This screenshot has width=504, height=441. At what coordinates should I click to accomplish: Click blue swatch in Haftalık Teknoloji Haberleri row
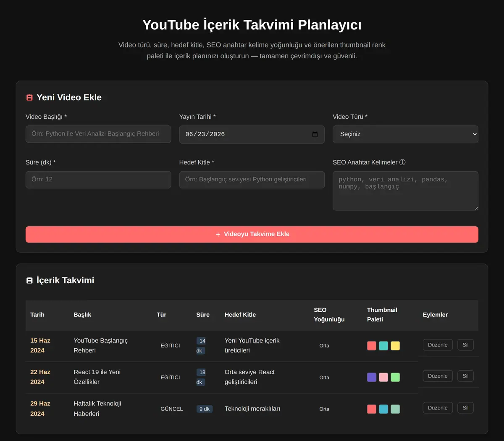click(383, 409)
